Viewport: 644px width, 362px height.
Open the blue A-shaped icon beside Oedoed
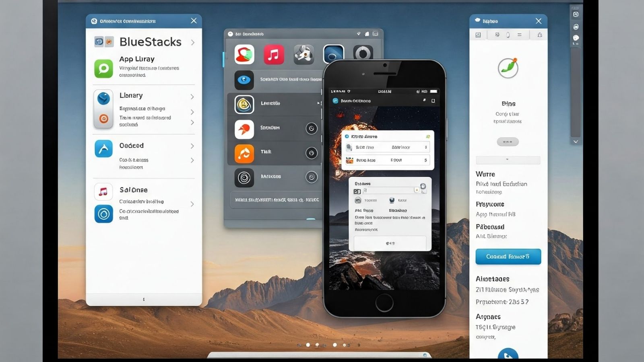point(103,149)
